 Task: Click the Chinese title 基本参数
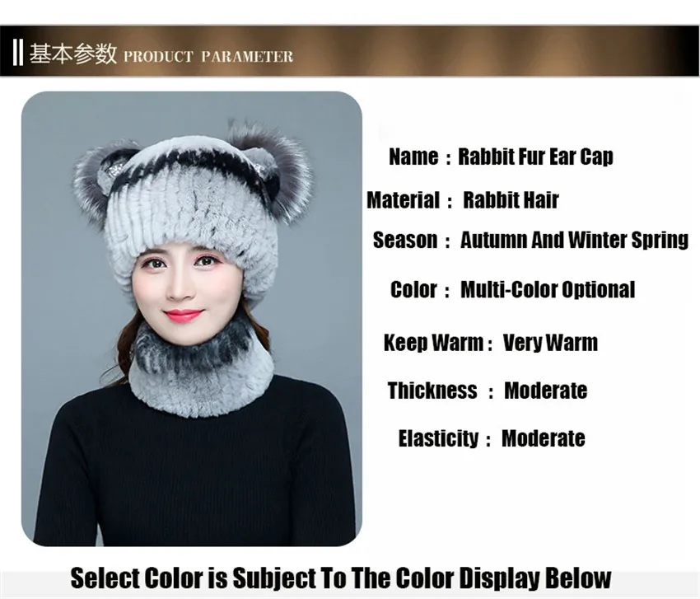coord(73,54)
